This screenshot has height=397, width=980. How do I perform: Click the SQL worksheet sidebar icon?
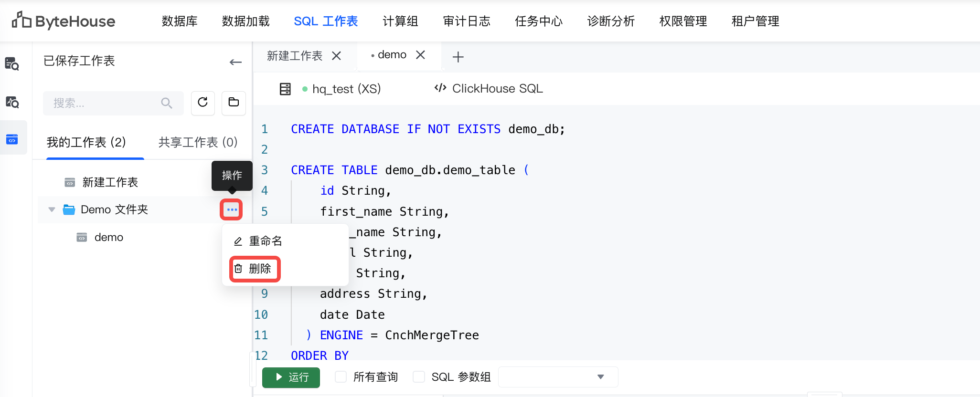click(12, 139)
